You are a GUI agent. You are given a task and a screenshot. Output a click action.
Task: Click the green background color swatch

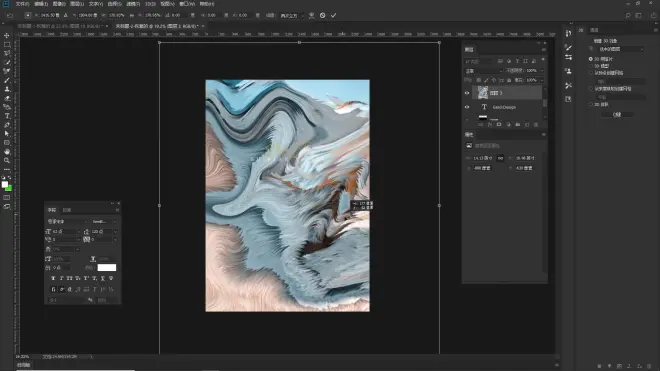click(x=9, y=188)
